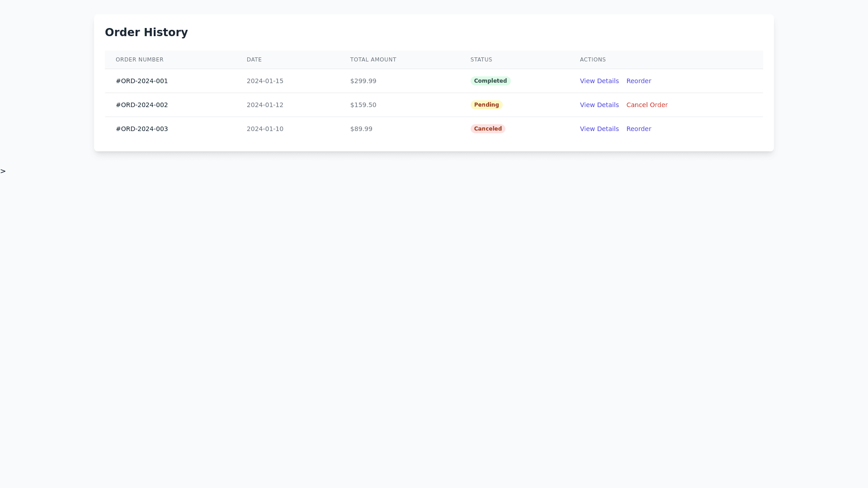Select order number #ORD-2024-001
Image resolution: width=868 pixels, height=488 pixels.
click(x=142, y=81)
